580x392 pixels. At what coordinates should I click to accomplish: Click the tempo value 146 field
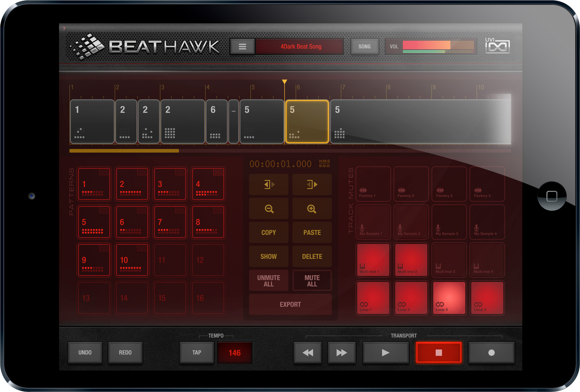coord(235,353)
